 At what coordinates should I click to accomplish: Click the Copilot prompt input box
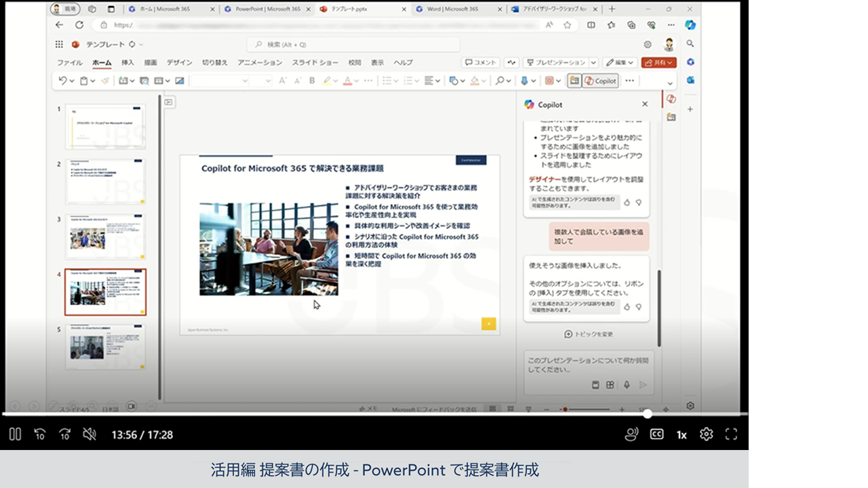coord(589,366)
